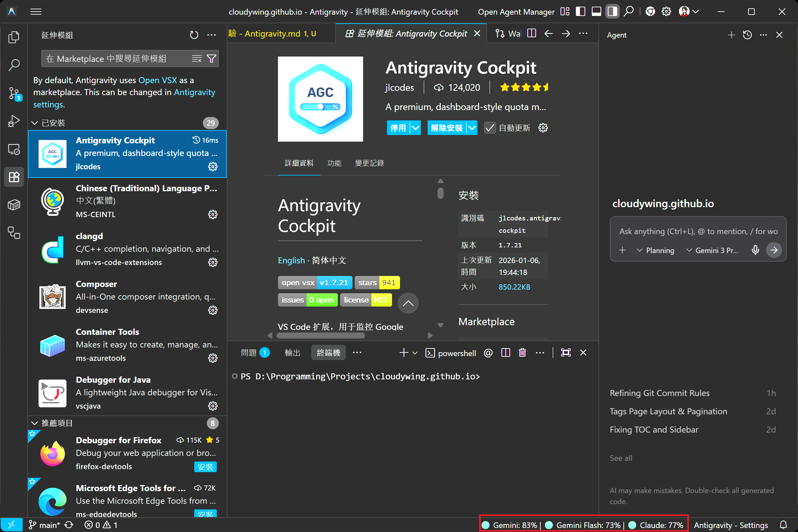Switch to the 變更記錄 changelog tab

369,163
